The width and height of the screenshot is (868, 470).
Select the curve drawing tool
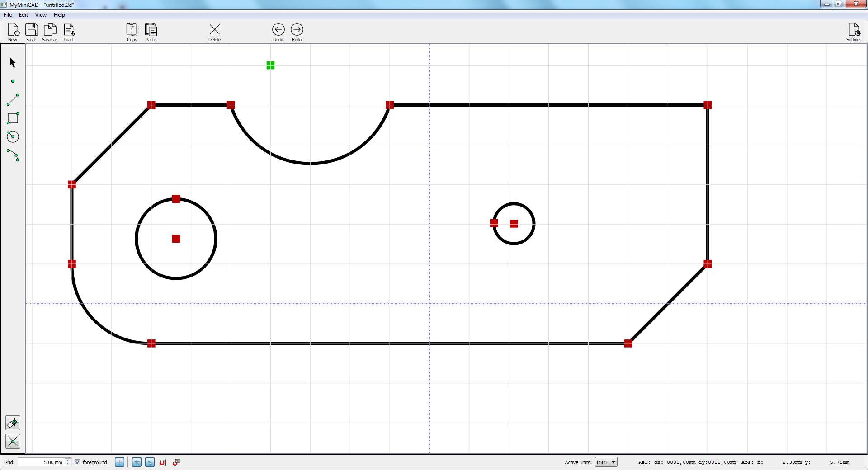pyautogui.click(x=13, y=155)
